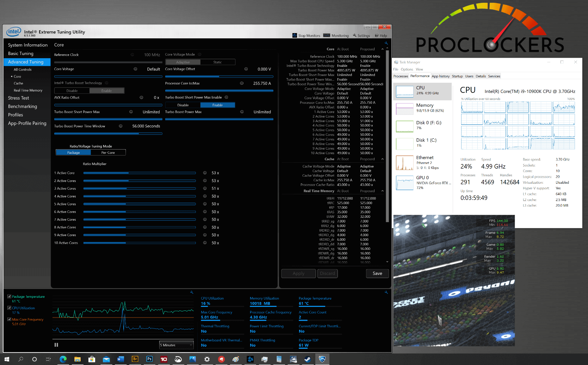Select GPU 0 in Task Manager sidebar
This screenshot has width=588, height=365.
[x=422, y=183]
